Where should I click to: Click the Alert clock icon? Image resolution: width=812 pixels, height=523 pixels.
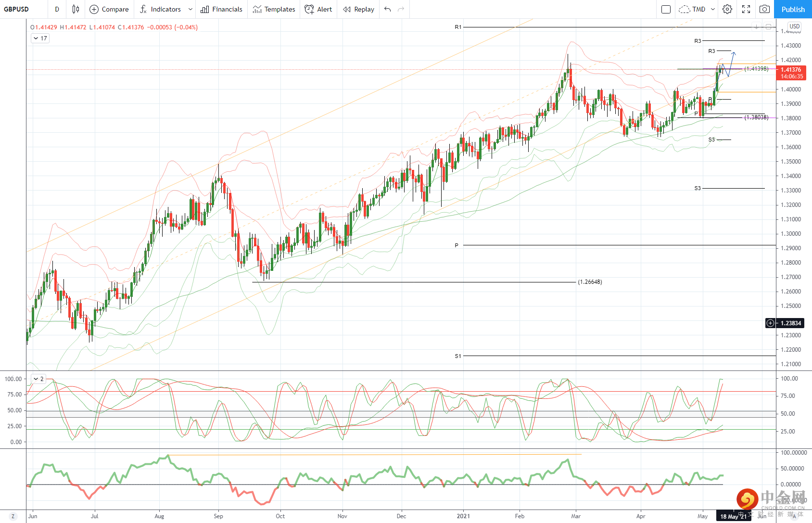pyautogui.click(x=309, y=9)
